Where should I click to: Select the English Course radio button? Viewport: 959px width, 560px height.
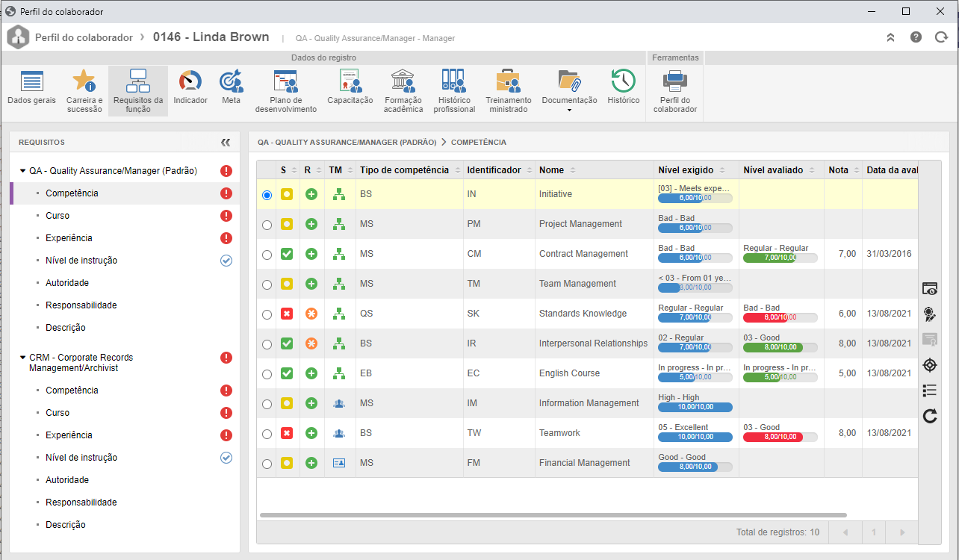click(x=267, y=374)
